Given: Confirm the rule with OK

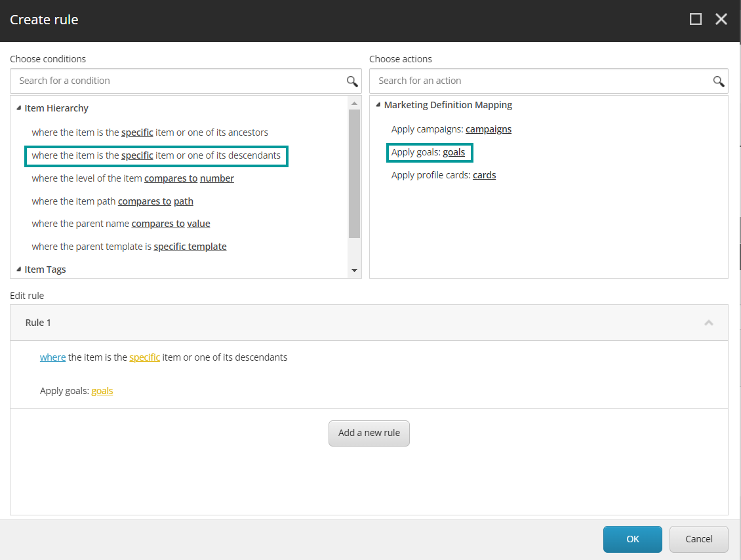Looking at the screenshot, I should pyautogui.click(x=632, y=539).
